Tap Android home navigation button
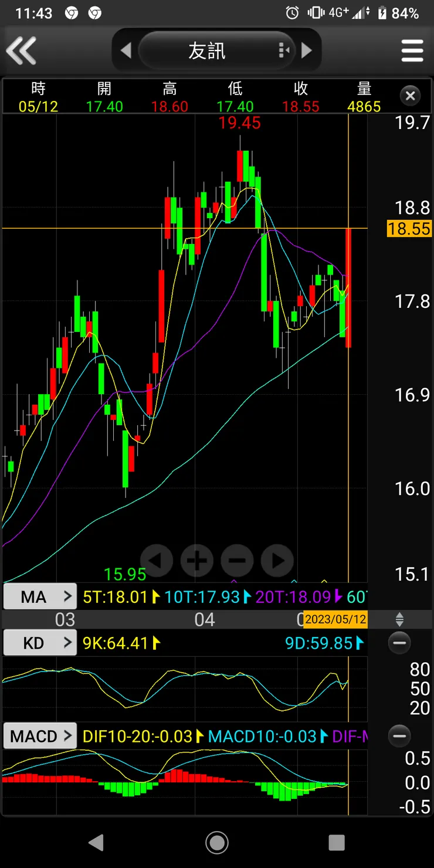 [x=217, y=843]
